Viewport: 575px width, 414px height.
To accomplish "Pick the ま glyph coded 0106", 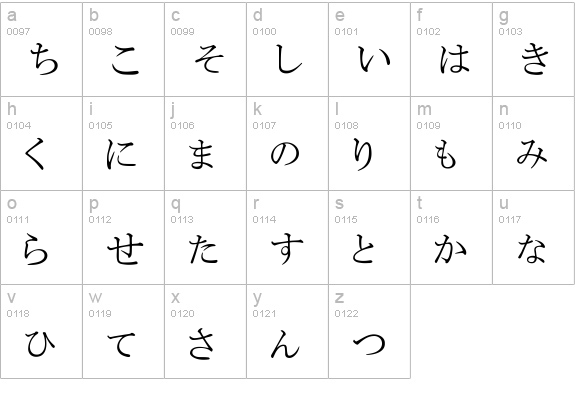I will (x=201, y=155).
